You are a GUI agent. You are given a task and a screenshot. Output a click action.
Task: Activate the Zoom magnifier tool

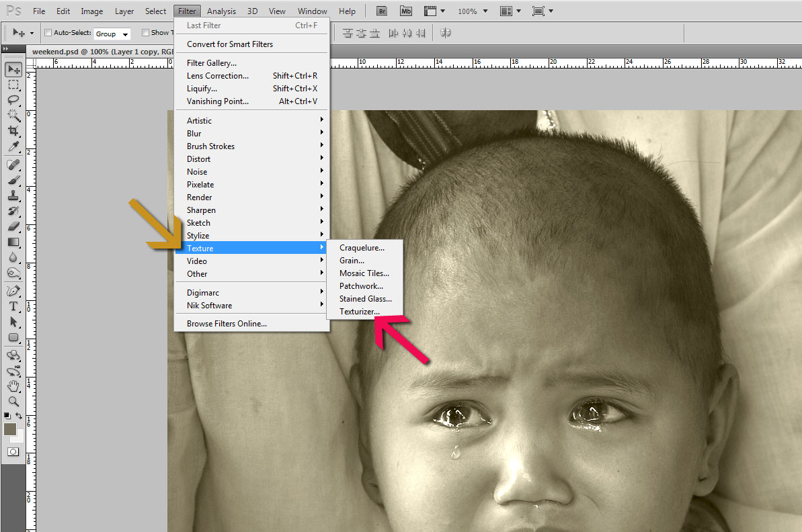[x=13, y=401]
